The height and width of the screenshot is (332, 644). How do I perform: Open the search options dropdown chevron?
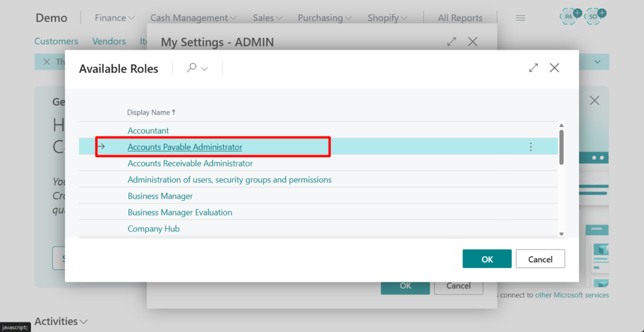[x=205, y=69]
